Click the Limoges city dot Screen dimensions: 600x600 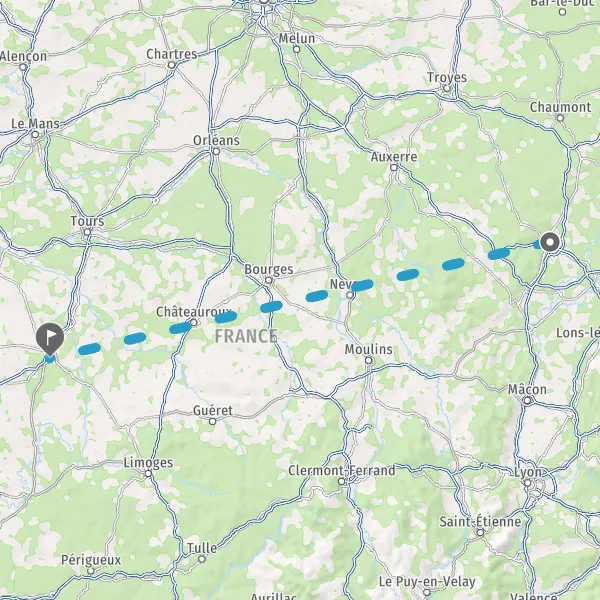click(148, 474)
